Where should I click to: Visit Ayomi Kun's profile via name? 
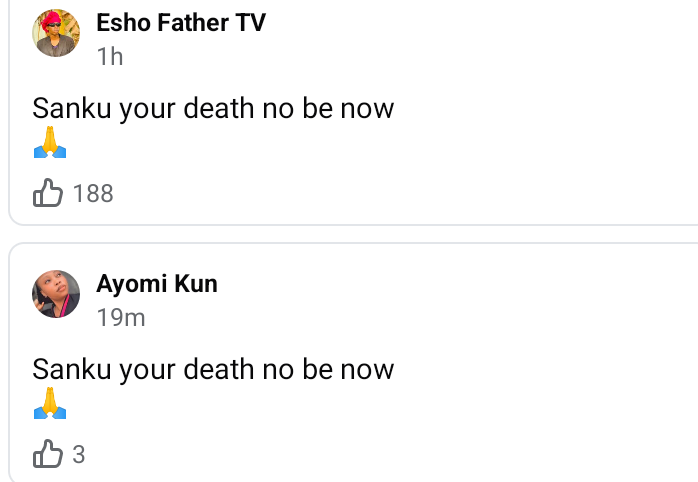click(x=156, y=284)
